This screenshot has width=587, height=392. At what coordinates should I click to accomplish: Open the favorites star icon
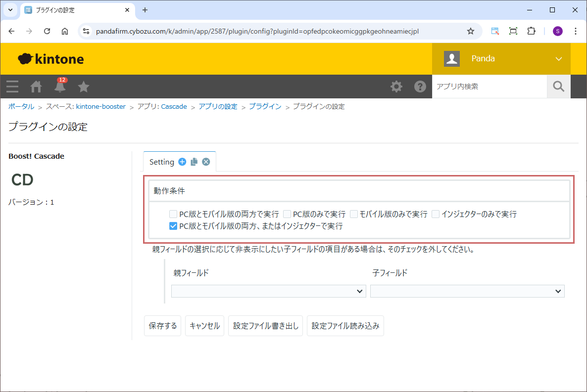[84, 87]
